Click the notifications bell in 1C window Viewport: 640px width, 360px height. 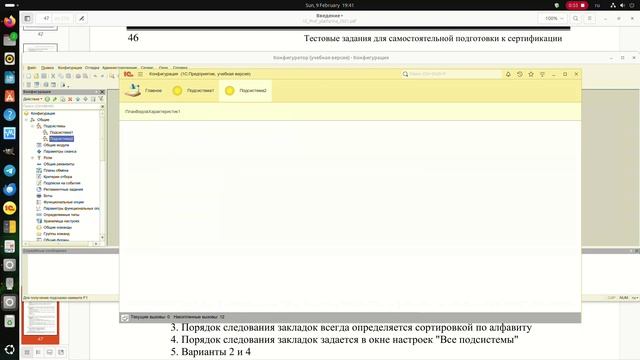(x=508, y=74)
